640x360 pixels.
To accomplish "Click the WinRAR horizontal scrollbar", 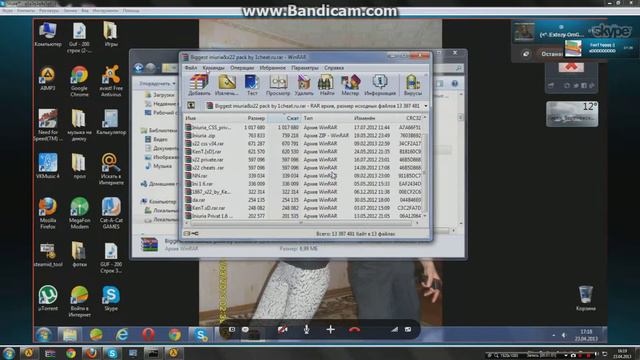I will coord(302,223).
